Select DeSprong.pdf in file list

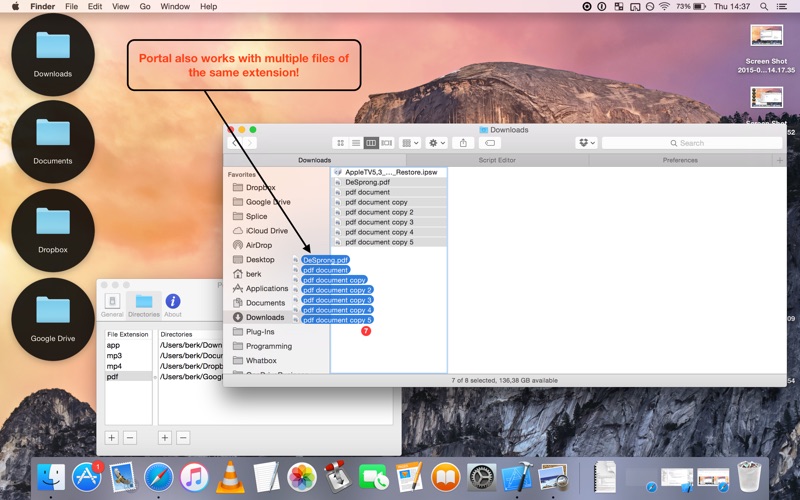(389, 182)
